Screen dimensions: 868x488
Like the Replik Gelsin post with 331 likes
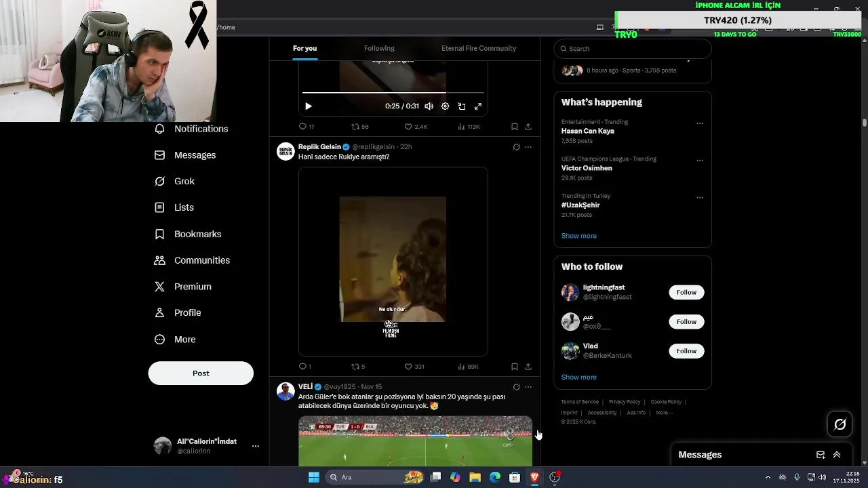coord(414,367)
